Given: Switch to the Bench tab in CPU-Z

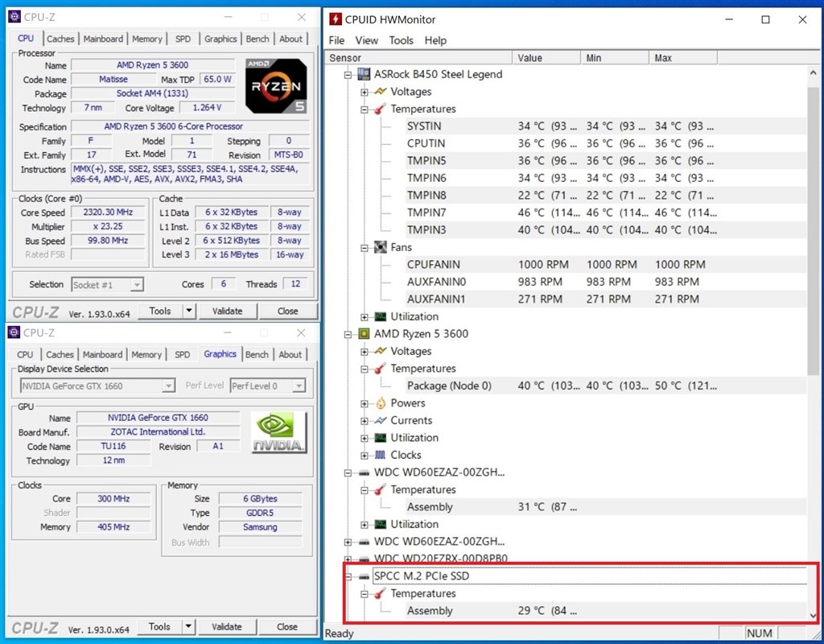Looking at the screenshot, I should pyautogui.click(x=257, y=38).
